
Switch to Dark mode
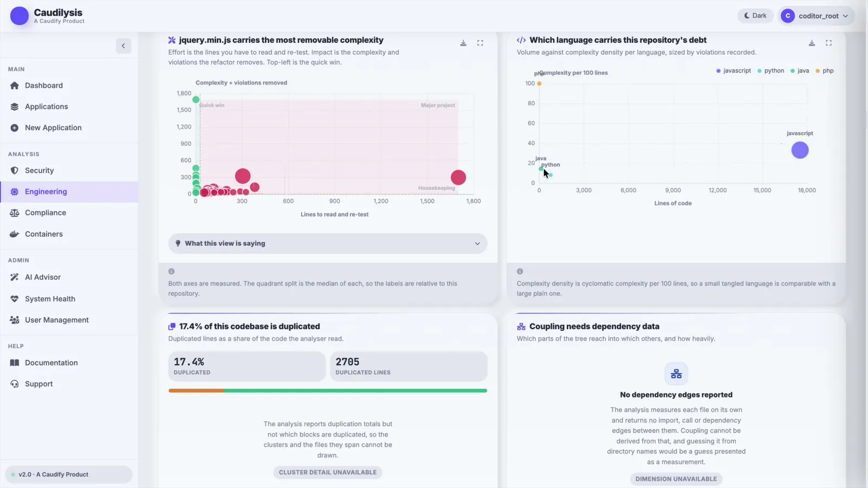click(x=755, y=16)
